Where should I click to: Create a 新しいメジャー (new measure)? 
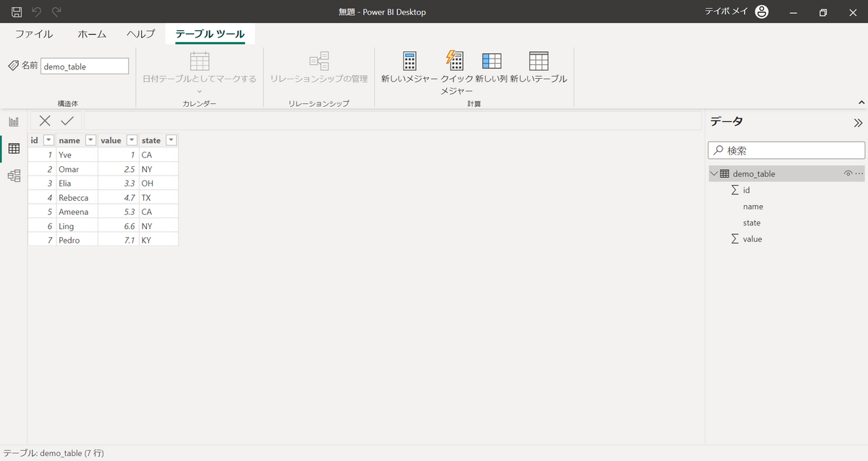pyautogui.click(x=409, y=70)
